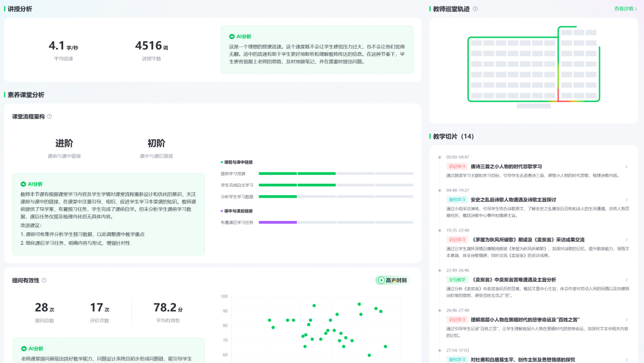This screenshot has height=363, width=644.
Task: Click 探究学习 tag on 27:54-37:03 slice
Action: pos(457,359)
